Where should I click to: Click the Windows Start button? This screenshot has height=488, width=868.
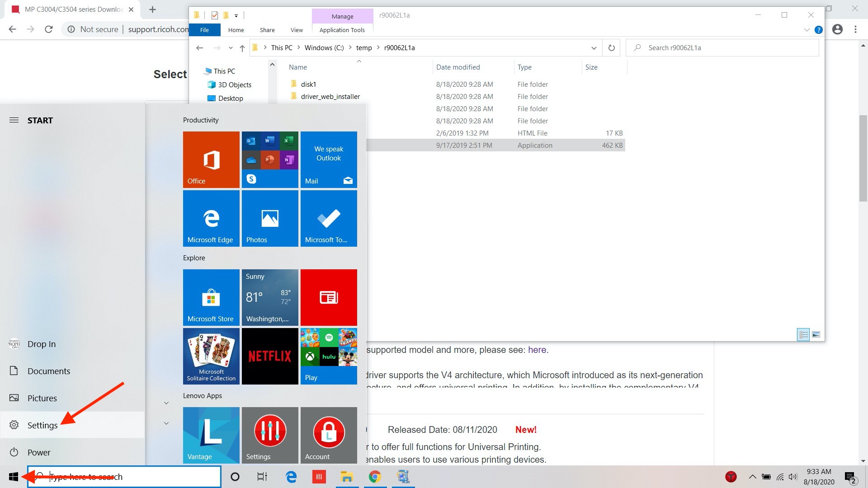[x=13, y=477]
